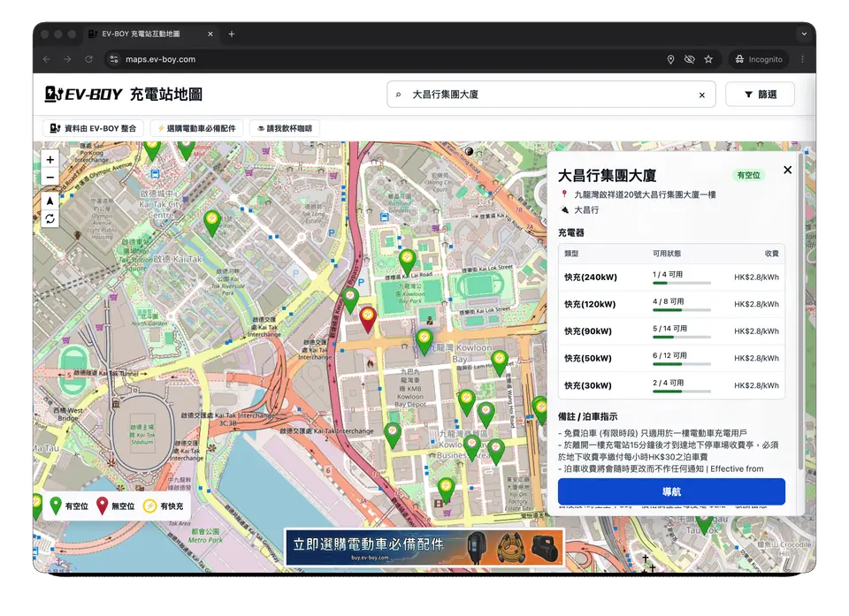Click the 6 / 12 可用 availability bar
Screen dimensions: 849x616
(682, 364)
